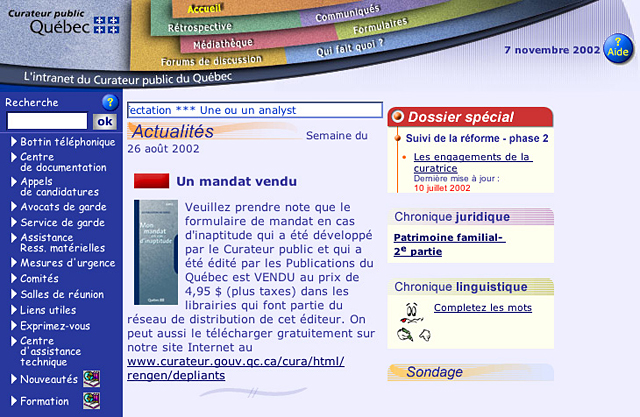Open the Comités sidebar link
The height and width of the screenshot is (417, 640).
pyautogui.click(x=40, y=278)
